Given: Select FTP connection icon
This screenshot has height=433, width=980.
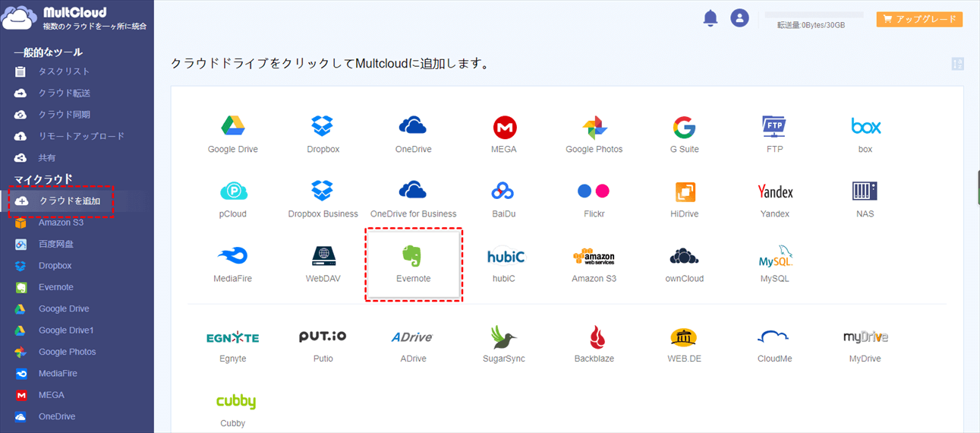Looking at the screenshot, I should coord(774,134).
